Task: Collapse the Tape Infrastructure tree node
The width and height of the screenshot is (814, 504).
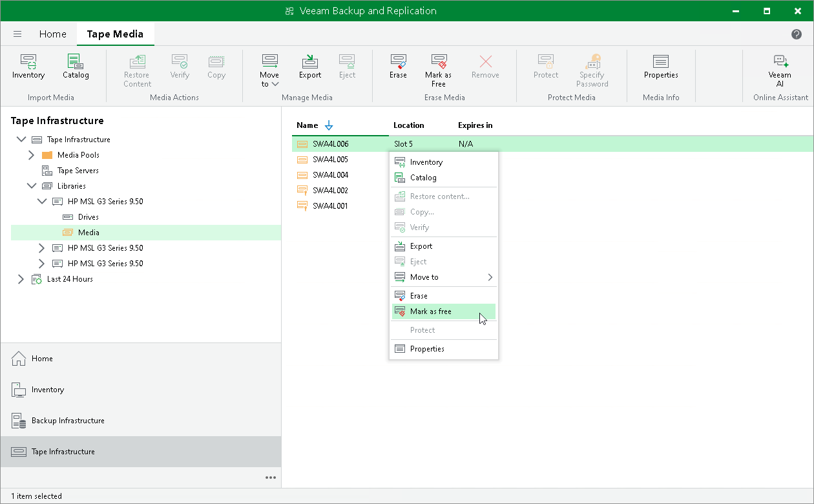Action: pyautogui.click(x=21, y=140)
